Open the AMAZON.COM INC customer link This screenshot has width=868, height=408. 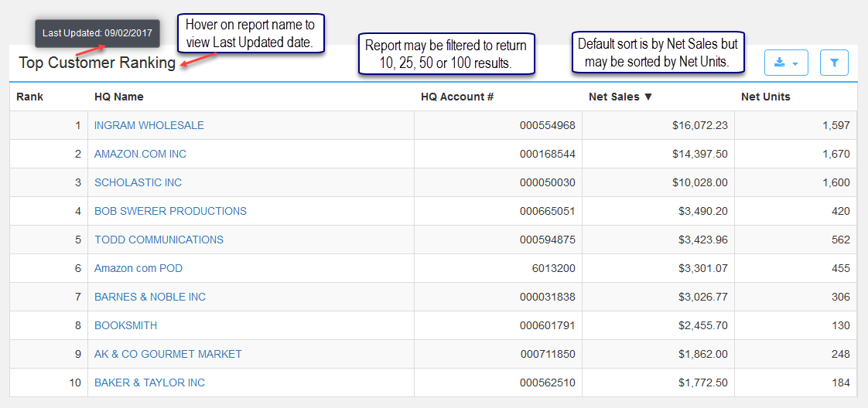point(141,155)
